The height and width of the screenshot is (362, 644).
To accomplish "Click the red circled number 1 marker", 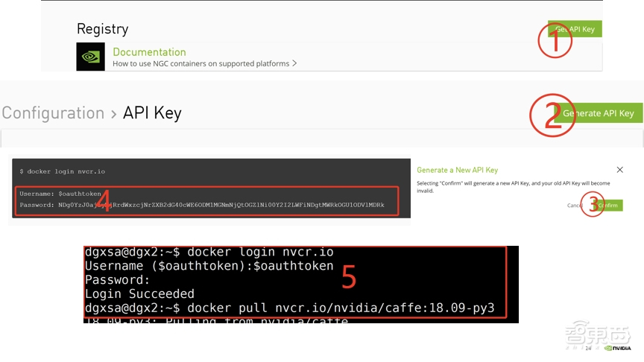I will pos(555,41).
